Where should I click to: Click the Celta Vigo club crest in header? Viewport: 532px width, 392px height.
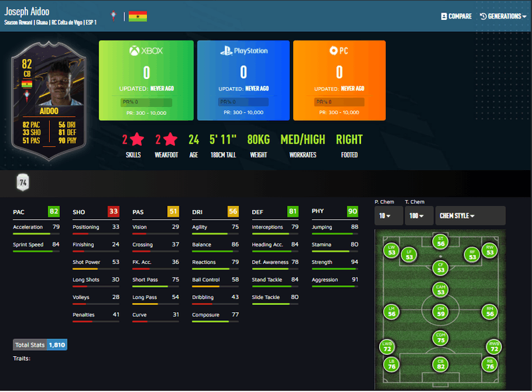(114, 15)
